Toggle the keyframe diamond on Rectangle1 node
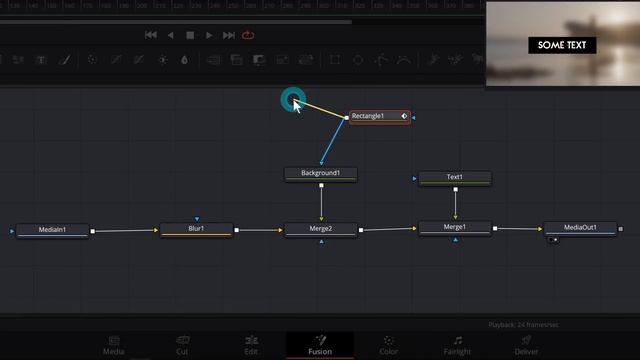This screenshot has width=640, height=360. pyautogui.click(x=404, y=116)
